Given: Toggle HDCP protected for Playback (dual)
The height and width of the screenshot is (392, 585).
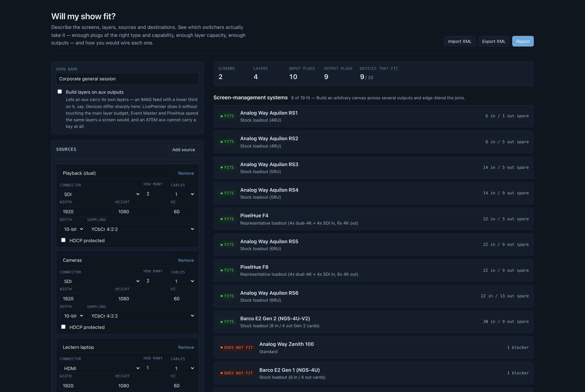Looking at the screenshot, I should click(x=64, y=240).
